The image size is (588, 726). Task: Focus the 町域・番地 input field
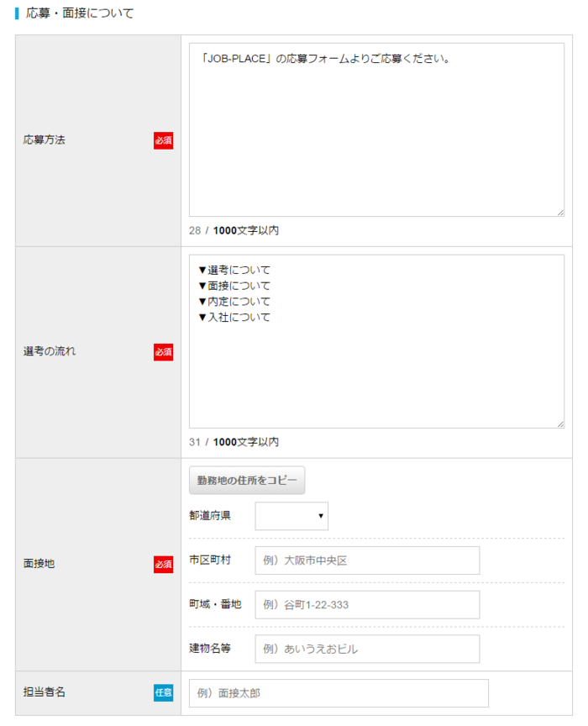pyautogui.click(x=367, y=605)
